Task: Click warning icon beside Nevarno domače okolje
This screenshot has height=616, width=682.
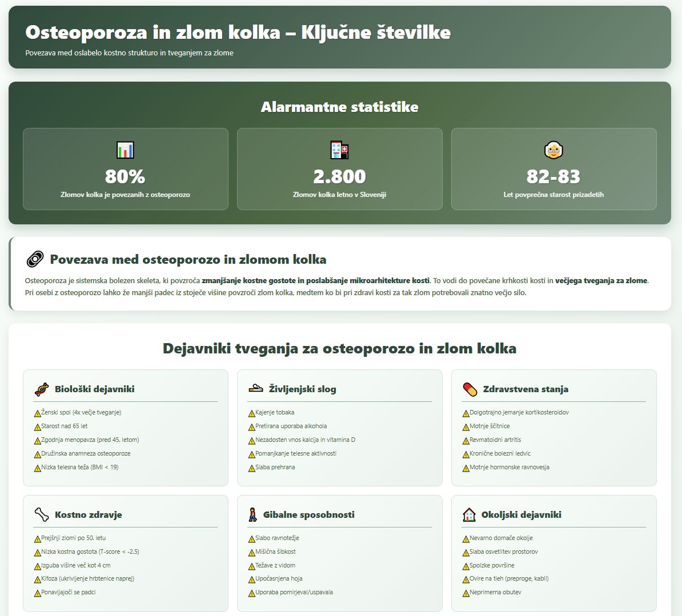Action: (466, 538)
